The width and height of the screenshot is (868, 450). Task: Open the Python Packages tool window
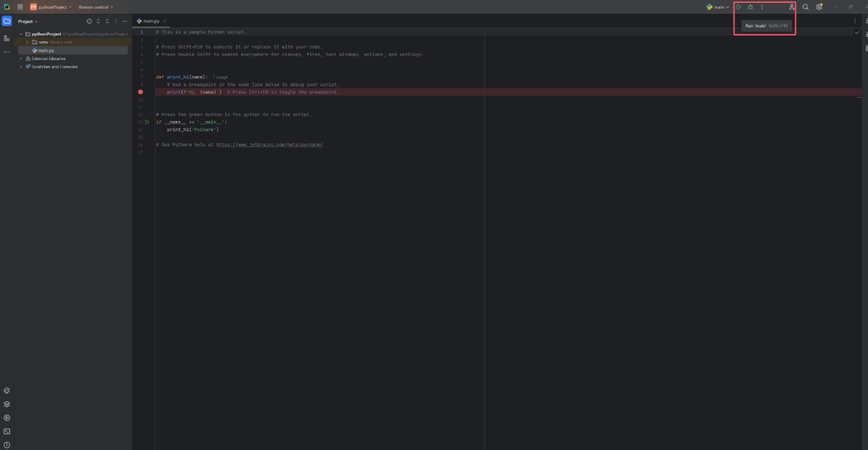pyautogui.click(x=7, y=404)
